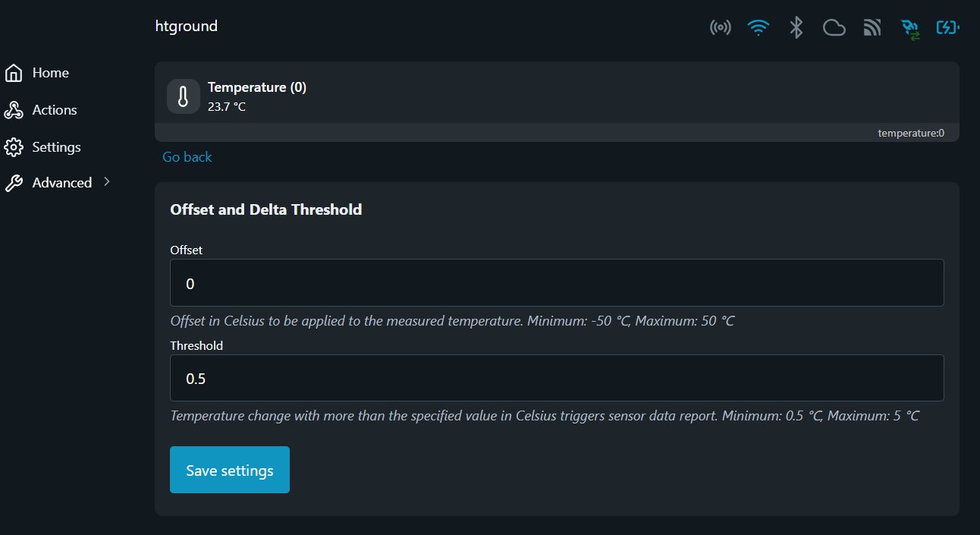Click the access point status icon

click(x=720, y=28)
